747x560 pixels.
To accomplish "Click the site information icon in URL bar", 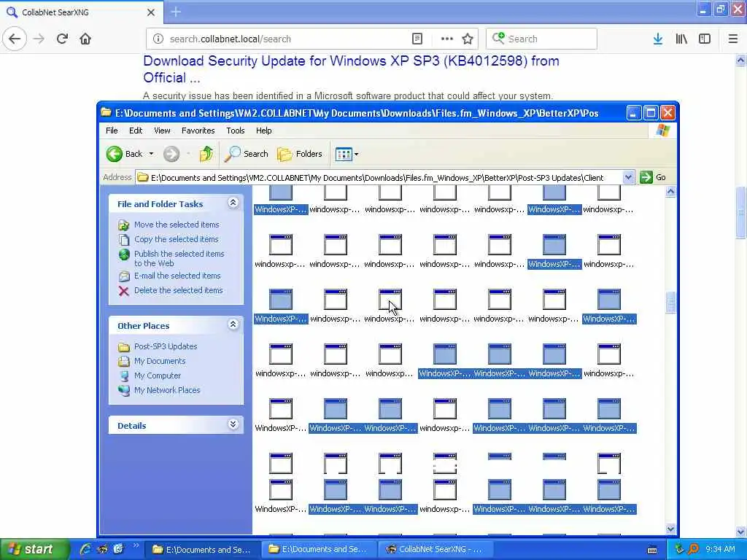I will coord(158,39).
